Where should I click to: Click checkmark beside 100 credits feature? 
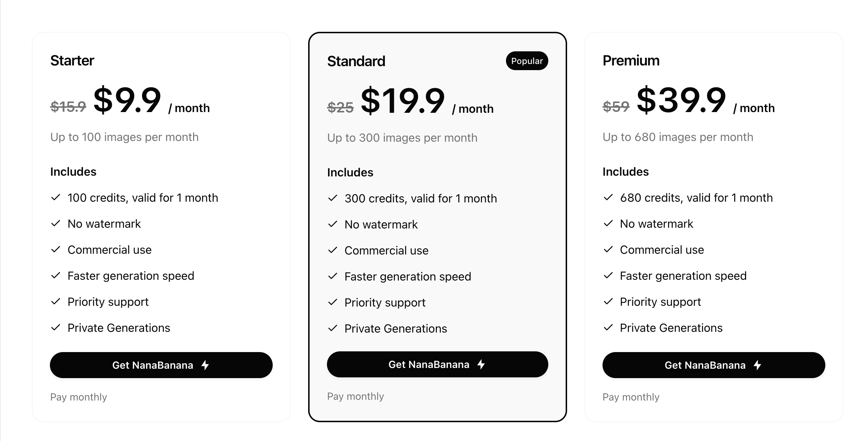pyautogui.click(x=56, y=197)
